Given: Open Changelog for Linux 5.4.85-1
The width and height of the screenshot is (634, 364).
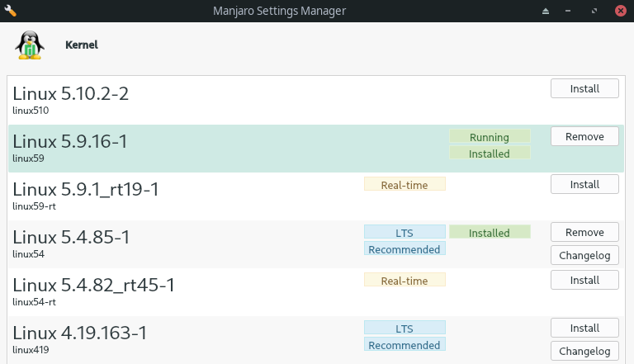Looking at the screenshot, I should (x=584, y=255).
